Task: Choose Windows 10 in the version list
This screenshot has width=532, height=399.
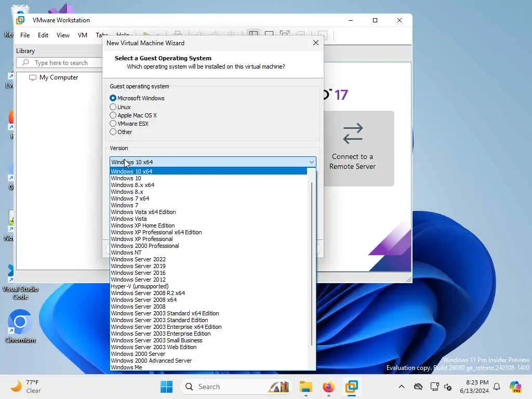Action: pyautogui.click(x=208, y=178)
